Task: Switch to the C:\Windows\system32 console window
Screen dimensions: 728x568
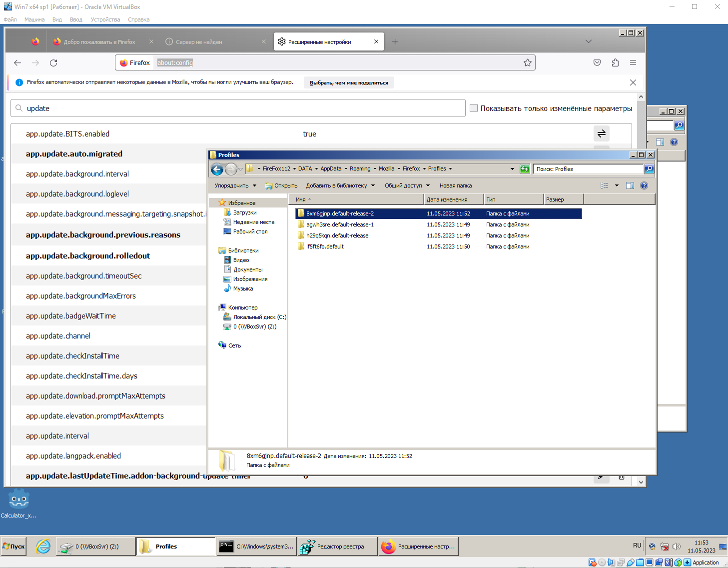Action: point(257,546)
